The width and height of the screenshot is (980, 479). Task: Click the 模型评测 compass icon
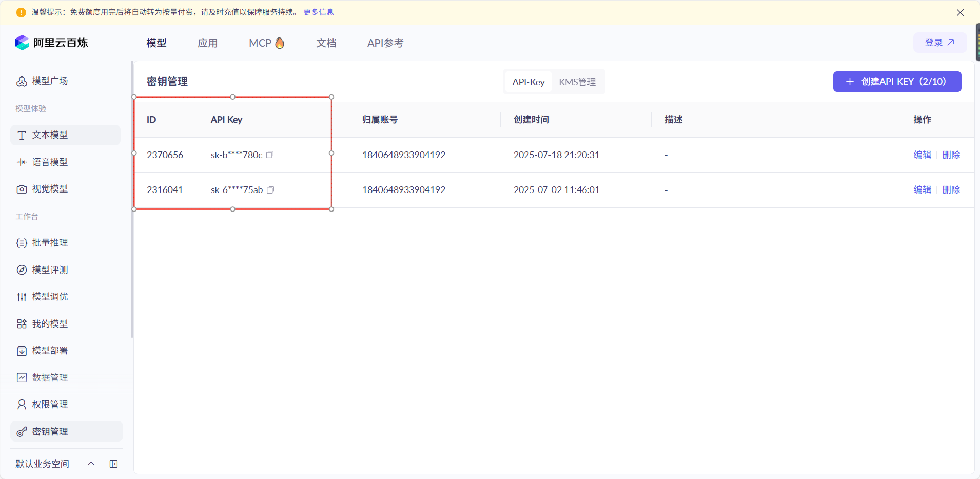[x=22, y=270]
